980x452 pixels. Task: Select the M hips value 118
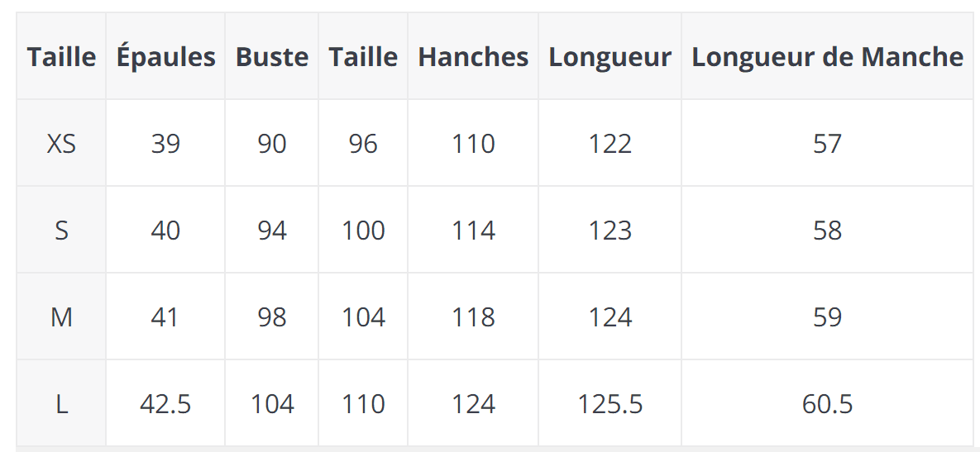[x=473, y=317]
